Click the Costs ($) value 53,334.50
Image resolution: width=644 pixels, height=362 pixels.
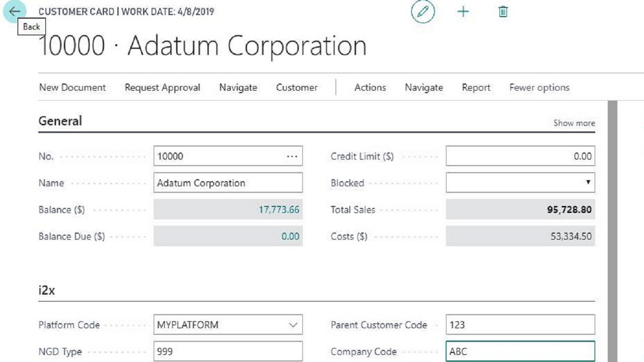click(571, 236)
